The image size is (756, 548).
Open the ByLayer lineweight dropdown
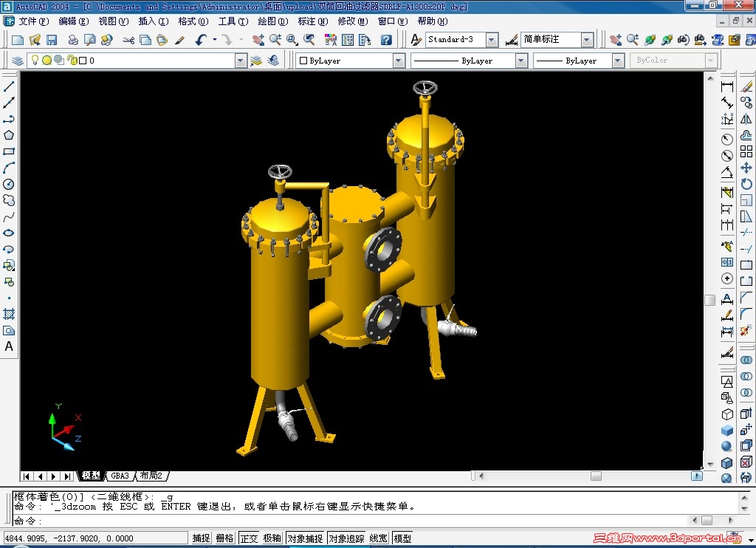(x=618, y=61)
